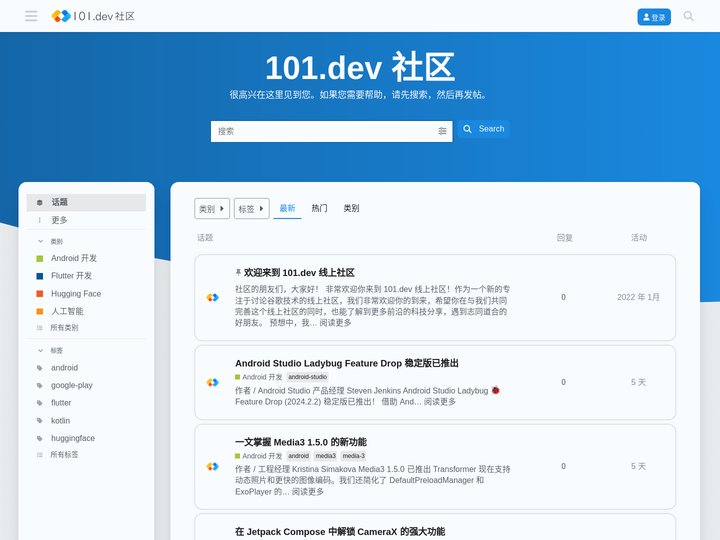
Task: Click the 话题 layers icon in sidebar
Action: (39, 202)
